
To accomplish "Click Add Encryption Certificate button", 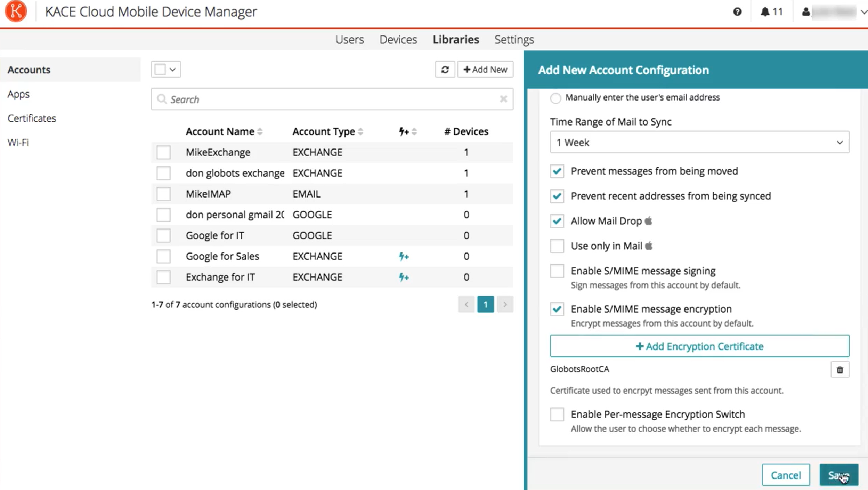I will [x=699, y=346].
